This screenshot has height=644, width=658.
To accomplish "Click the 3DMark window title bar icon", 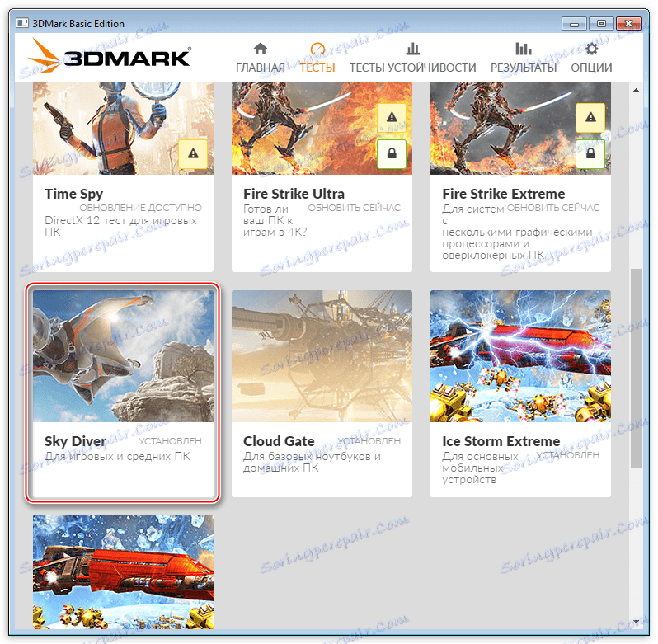I will (22, 23).
